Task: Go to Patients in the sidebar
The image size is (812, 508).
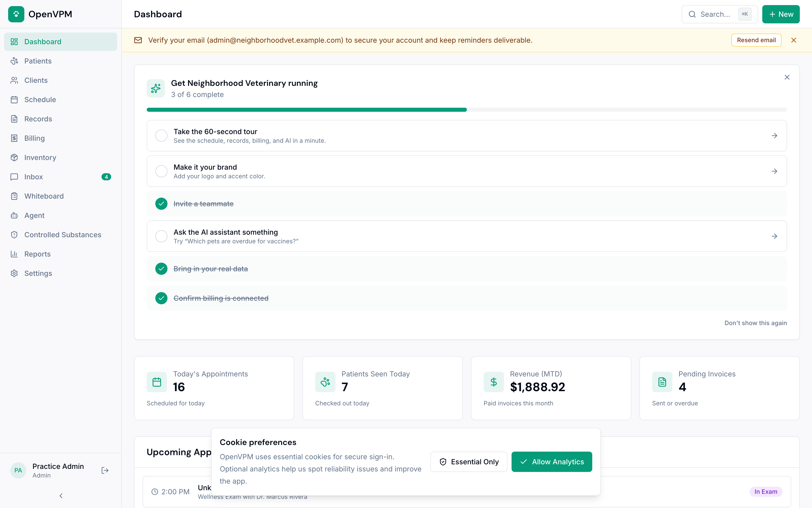Action: (x=61, y=61)
